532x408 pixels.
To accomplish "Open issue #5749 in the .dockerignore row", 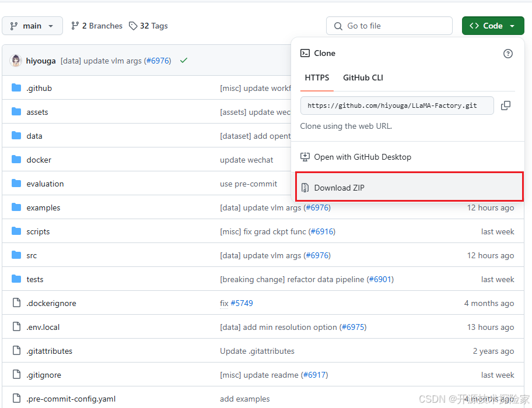I will pos(242,303).
